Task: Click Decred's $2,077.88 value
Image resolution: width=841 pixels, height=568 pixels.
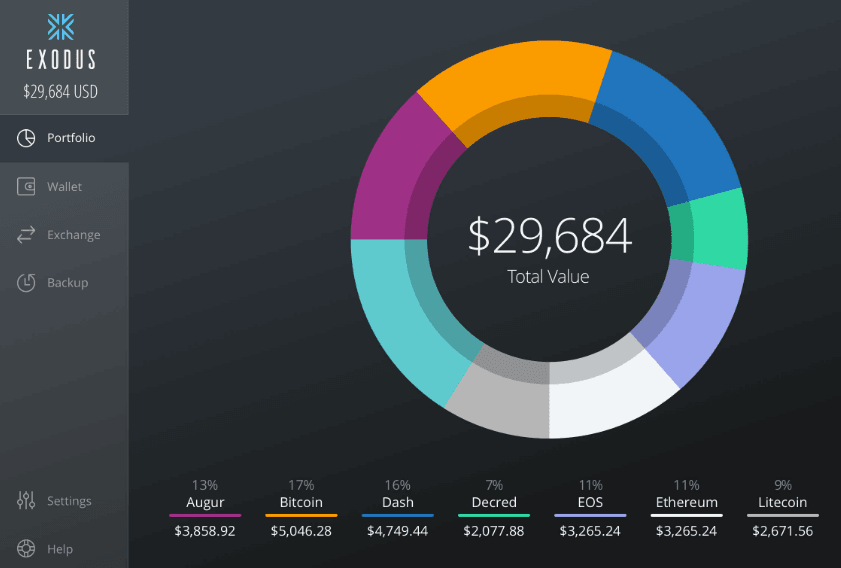Action: (494, 531)
